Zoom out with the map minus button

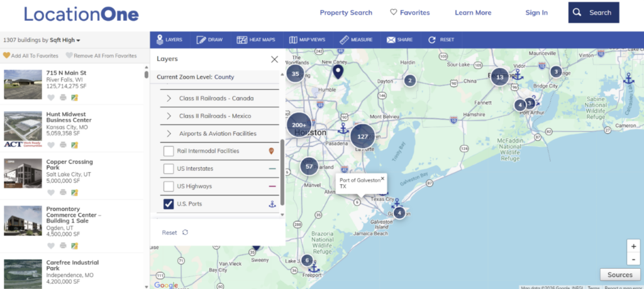point(633,259)
